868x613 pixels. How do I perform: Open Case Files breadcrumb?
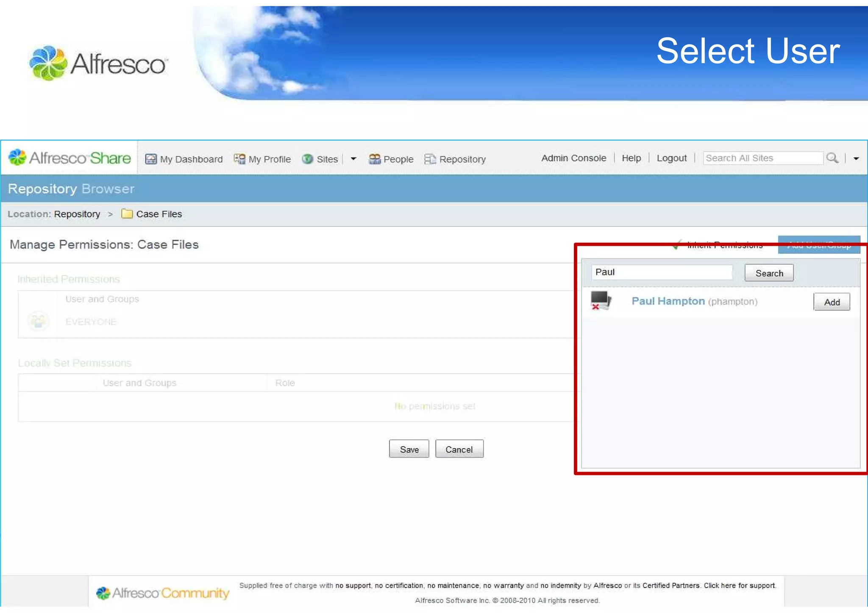pos(159,214)
